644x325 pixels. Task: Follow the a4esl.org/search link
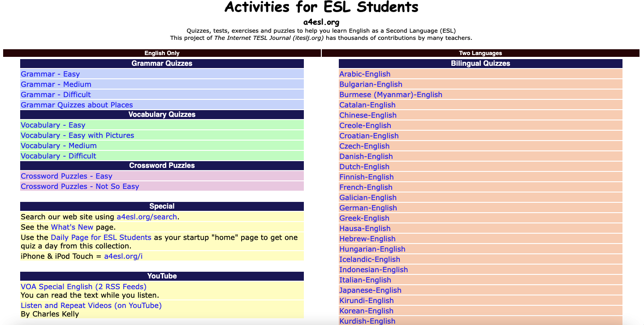[x=147, y=217]
